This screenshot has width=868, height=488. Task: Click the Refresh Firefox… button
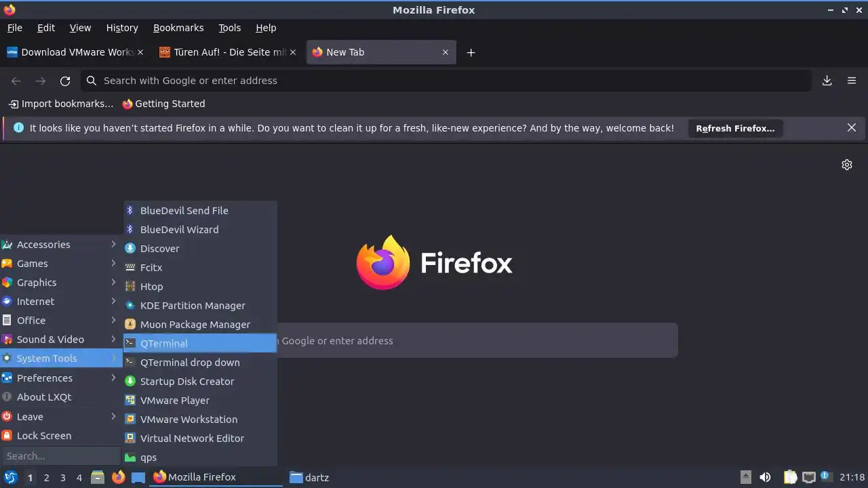coord(735,128)
